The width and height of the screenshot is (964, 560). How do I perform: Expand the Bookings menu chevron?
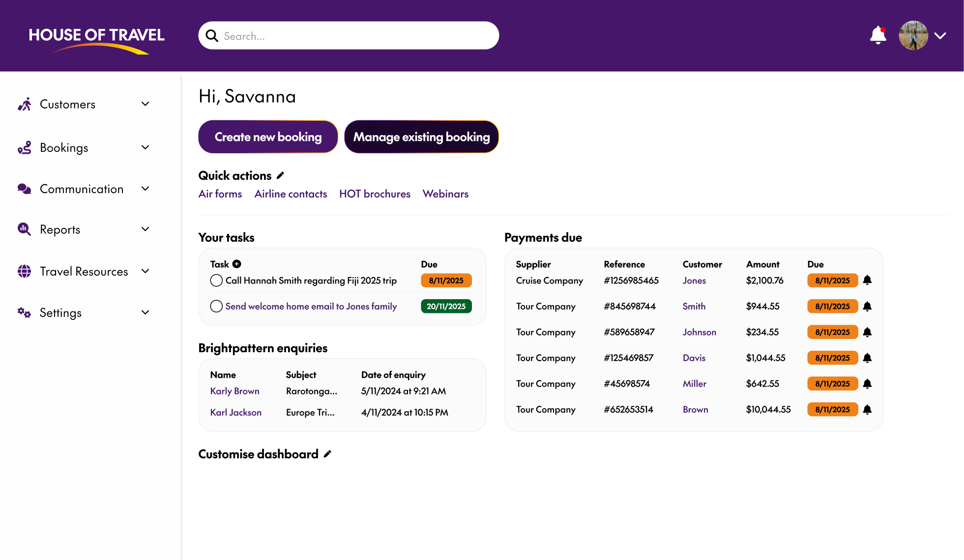[x=145, y=147]
